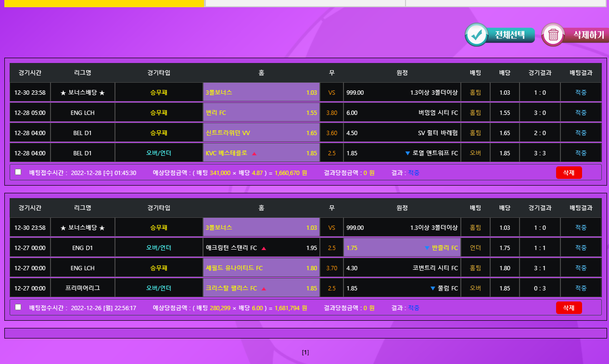Tick the checkbox for the 2022-12-28 bet slip

[18, 172]
